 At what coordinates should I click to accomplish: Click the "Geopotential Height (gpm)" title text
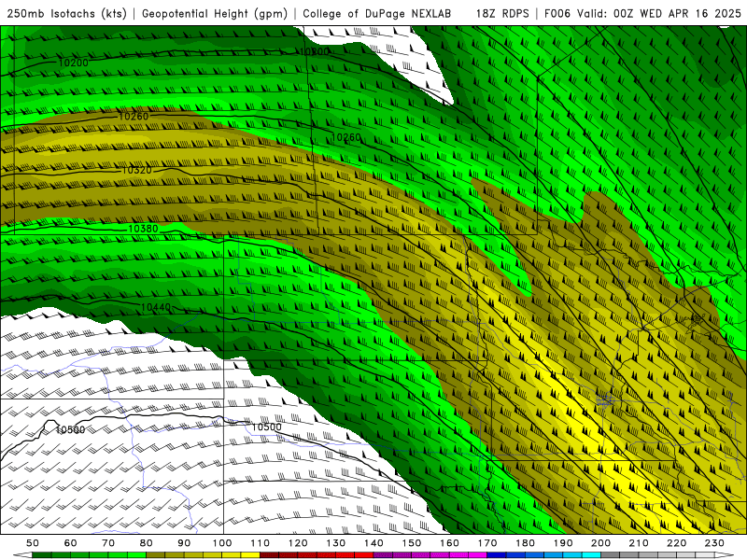pyautogui.click(x=215, y=13)
